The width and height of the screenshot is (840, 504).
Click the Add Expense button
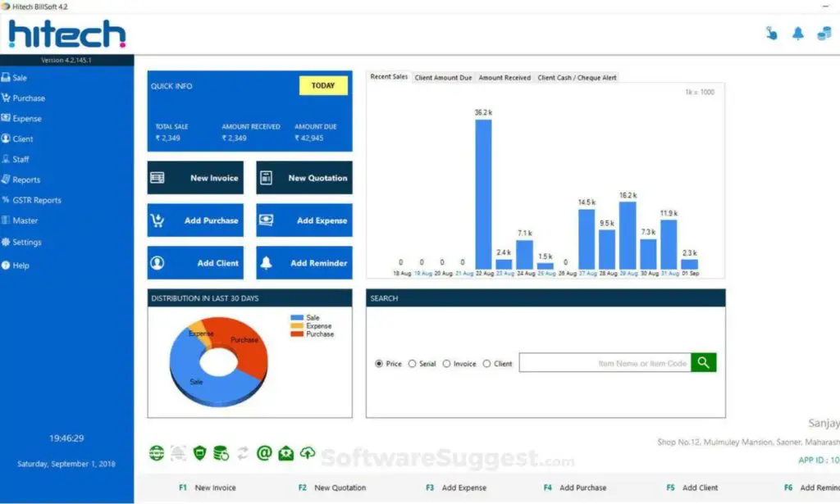pyautogui.click(x=304, y=220)
